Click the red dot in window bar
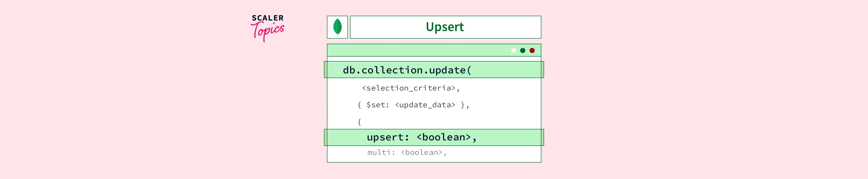Image resolution: width=868 pixels, height=179 pixels. point(532,51)
